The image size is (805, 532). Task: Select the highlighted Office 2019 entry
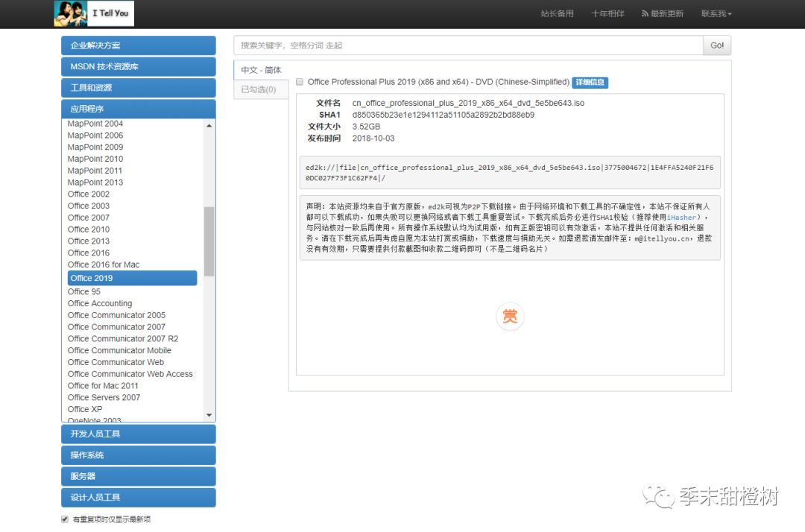point(132,278)
